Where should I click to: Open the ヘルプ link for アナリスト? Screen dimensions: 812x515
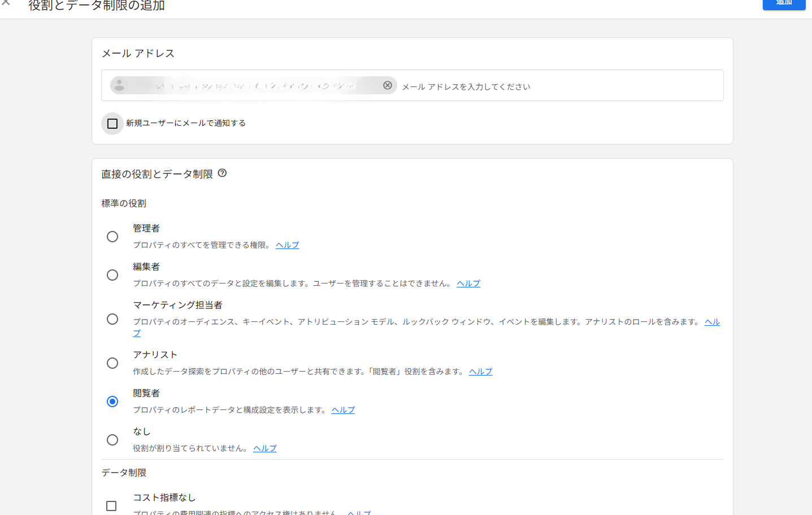480,372
